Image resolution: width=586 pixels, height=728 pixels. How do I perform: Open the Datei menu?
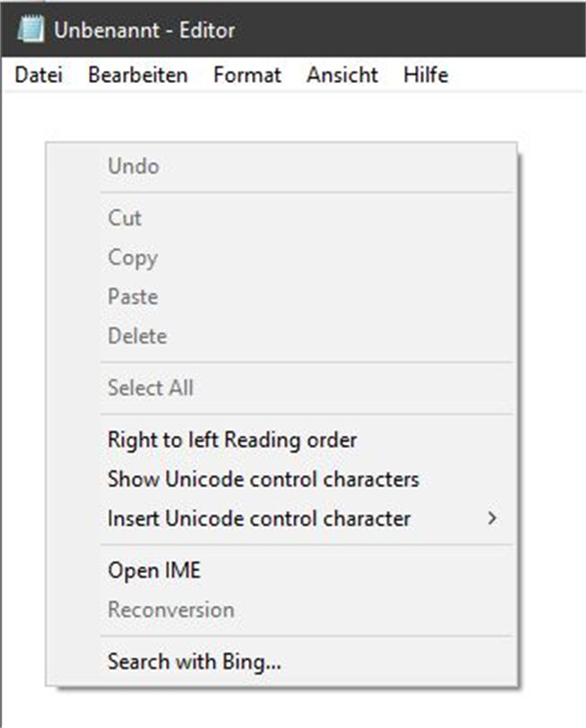[x=38, y=75]
